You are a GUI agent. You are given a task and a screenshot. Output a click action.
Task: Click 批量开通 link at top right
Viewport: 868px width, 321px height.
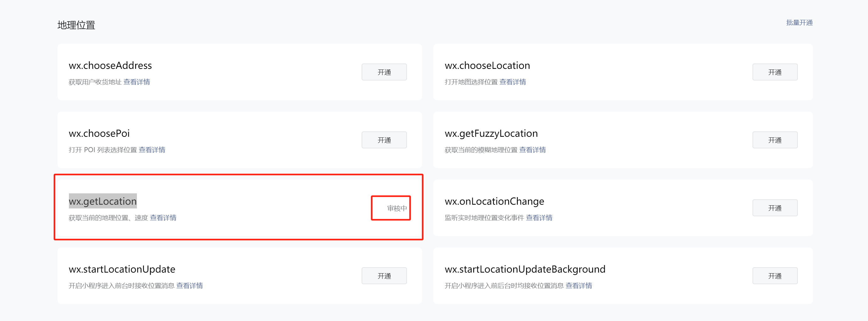coord(799,23)
